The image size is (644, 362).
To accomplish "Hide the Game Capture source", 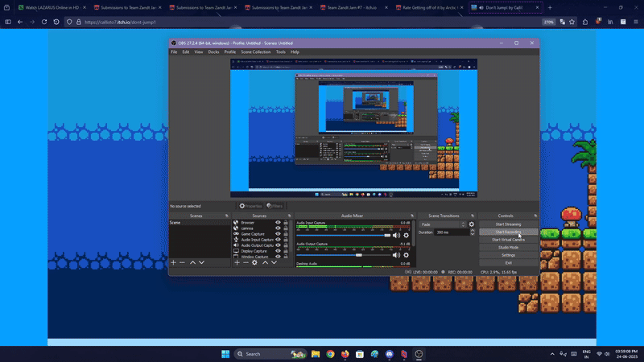I will click(279, 234).
